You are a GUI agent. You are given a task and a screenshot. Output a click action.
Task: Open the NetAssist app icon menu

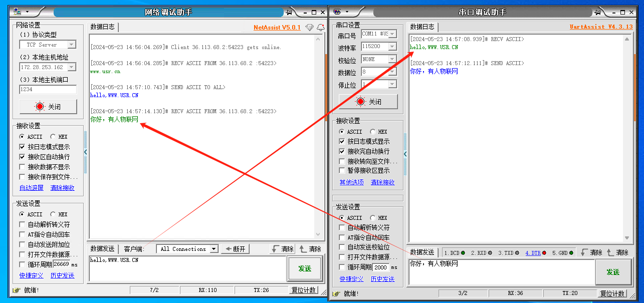click(x=19, y=12)
